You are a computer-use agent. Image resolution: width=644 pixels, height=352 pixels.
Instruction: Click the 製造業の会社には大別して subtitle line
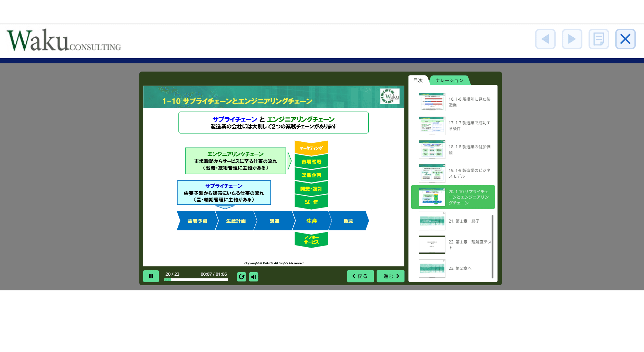(x=274, y=127)
